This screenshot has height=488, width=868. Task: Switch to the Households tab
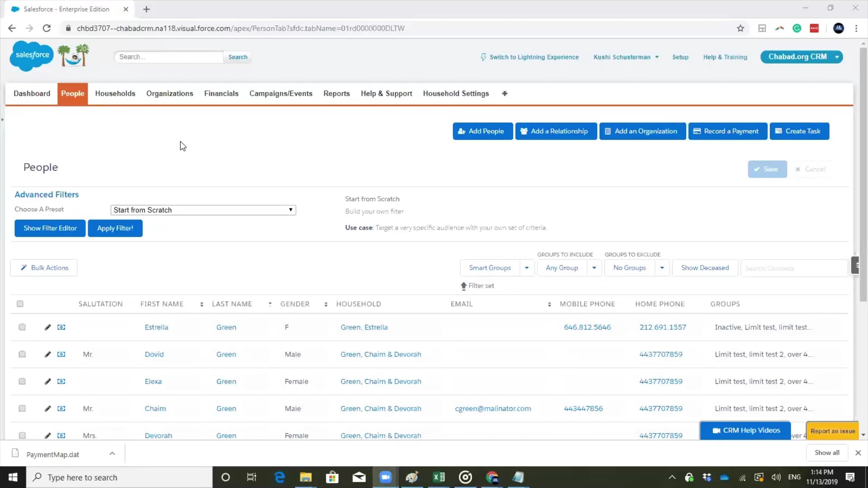115,94
